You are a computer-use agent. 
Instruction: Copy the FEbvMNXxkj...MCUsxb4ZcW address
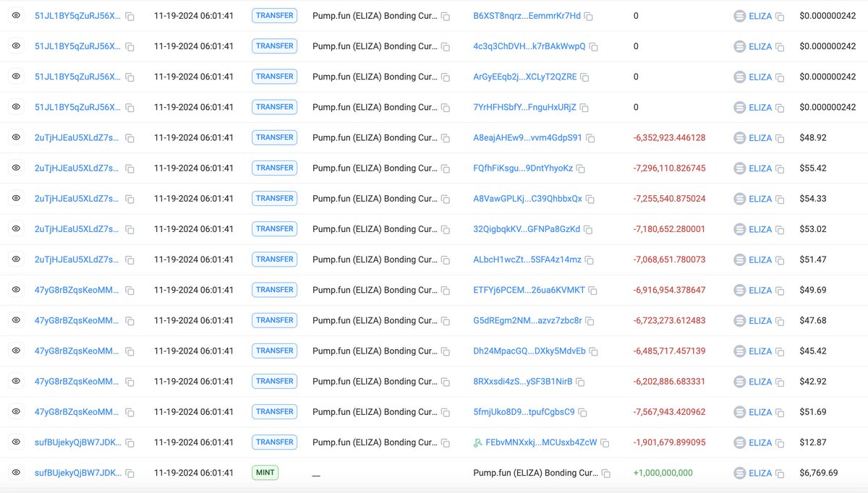pyautogui.click(x=605, y=443)
